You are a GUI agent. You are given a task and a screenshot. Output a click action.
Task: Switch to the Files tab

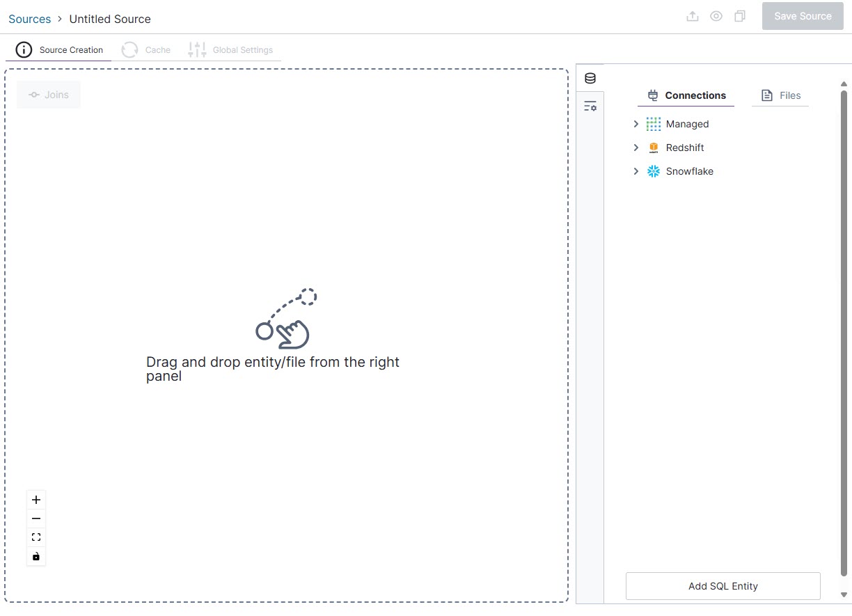780,95
